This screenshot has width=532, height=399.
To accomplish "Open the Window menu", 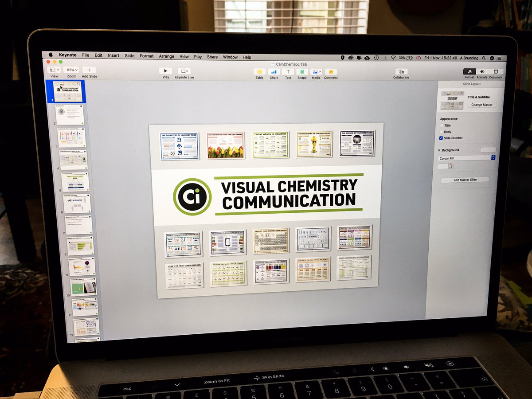I will [x=230, y=57].
